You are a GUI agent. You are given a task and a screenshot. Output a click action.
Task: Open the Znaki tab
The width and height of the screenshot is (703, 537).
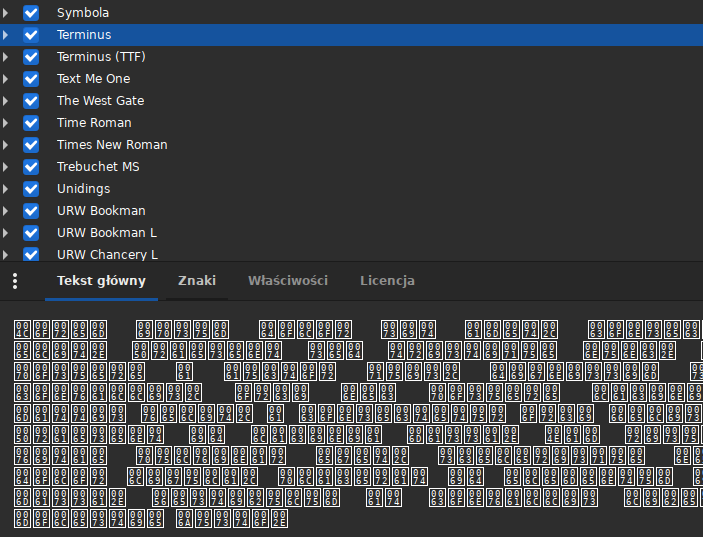pyautogui.click(x=197, y=281)
